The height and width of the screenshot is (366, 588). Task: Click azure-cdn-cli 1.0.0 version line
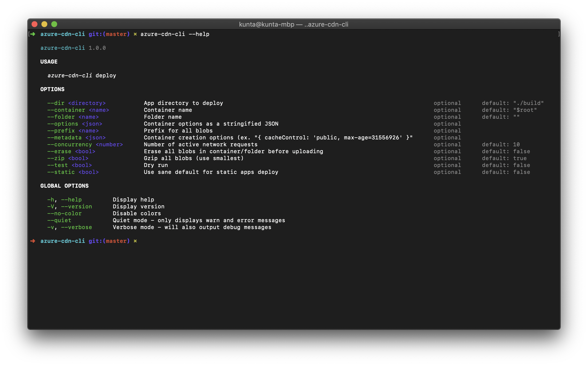click(x=73, y=48)
